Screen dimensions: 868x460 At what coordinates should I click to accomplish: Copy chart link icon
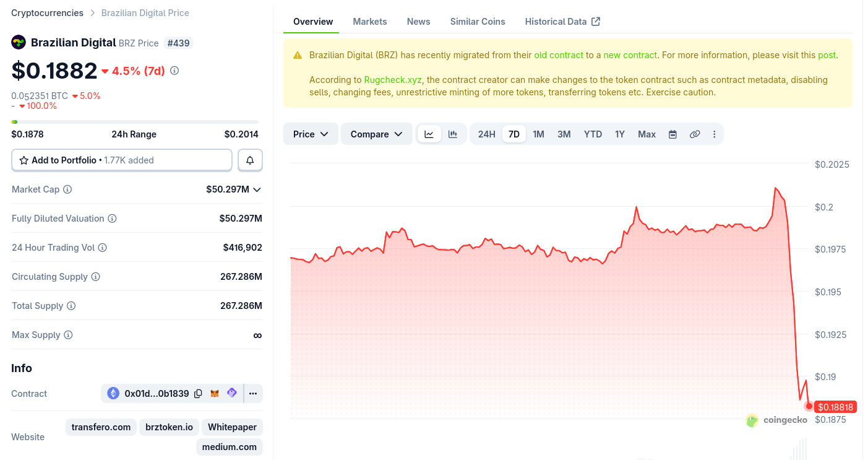[x=695, y=134]
